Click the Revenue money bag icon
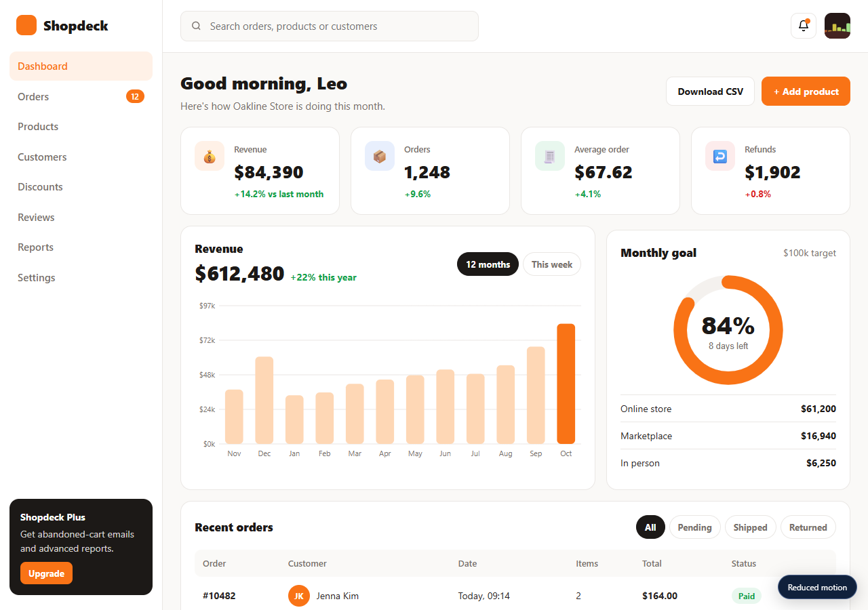 click(x=210, y=156)
